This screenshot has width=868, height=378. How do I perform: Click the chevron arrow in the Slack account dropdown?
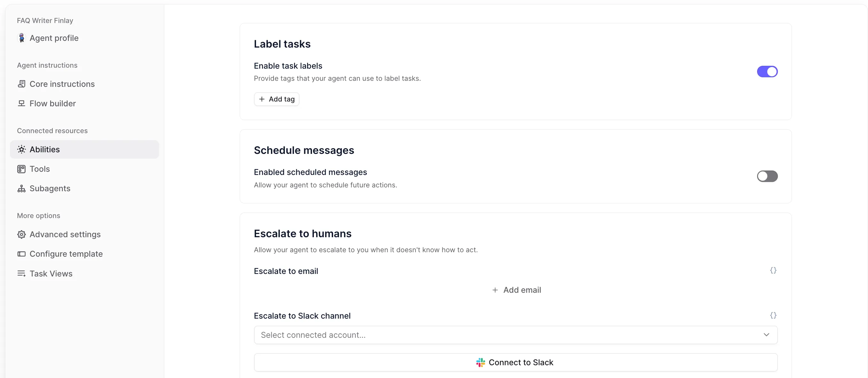coord(766,335)
